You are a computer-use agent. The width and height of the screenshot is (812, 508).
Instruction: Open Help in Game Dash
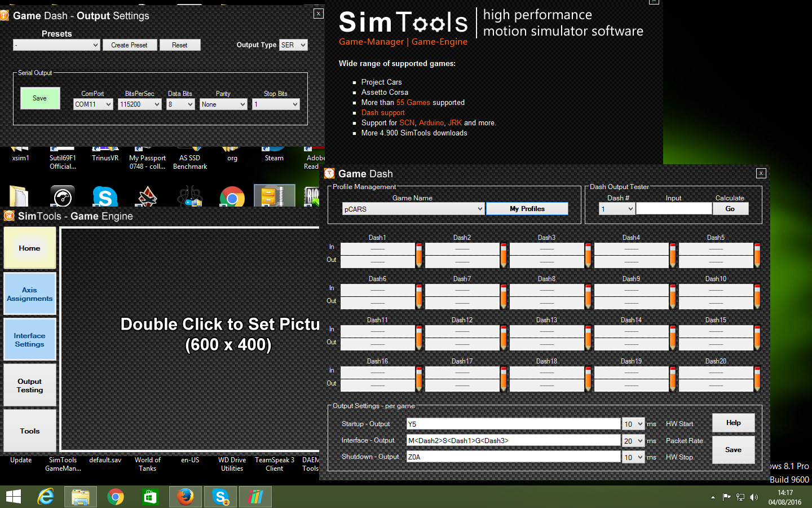point(734,423)
